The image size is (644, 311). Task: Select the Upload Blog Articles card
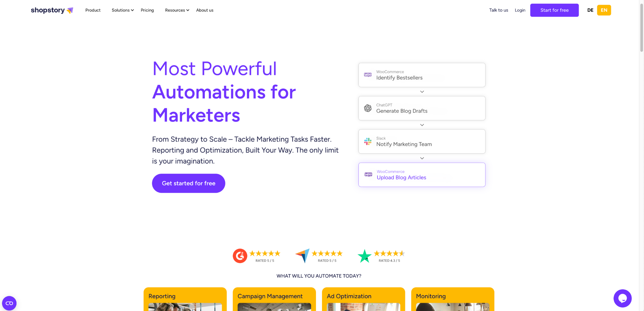click(x=422, y=175)
